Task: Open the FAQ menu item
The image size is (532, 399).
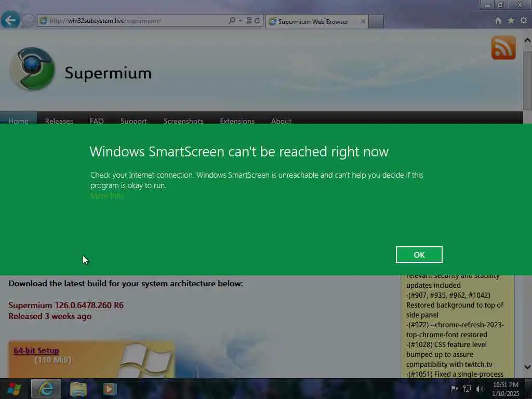Action: [x=97, y=121]
